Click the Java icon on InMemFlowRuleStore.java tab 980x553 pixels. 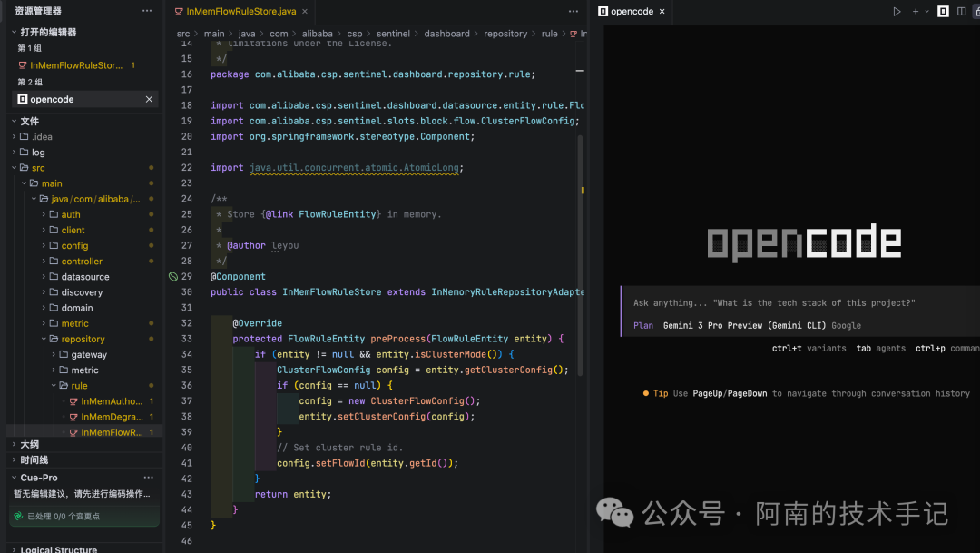(x=178, y=13)
